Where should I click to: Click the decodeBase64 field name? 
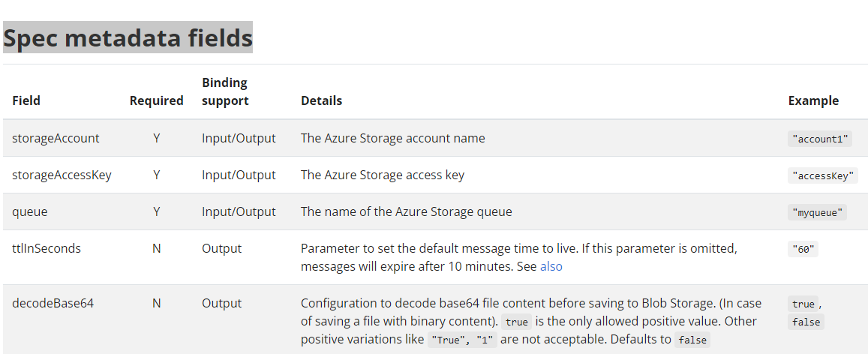(x=53, y=303)
